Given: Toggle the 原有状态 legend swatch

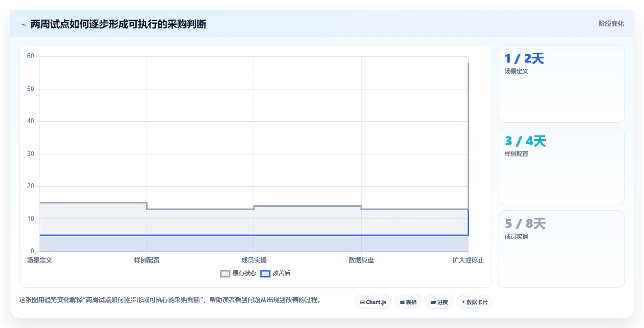Looking at the screenshot, I should (225, 273).
